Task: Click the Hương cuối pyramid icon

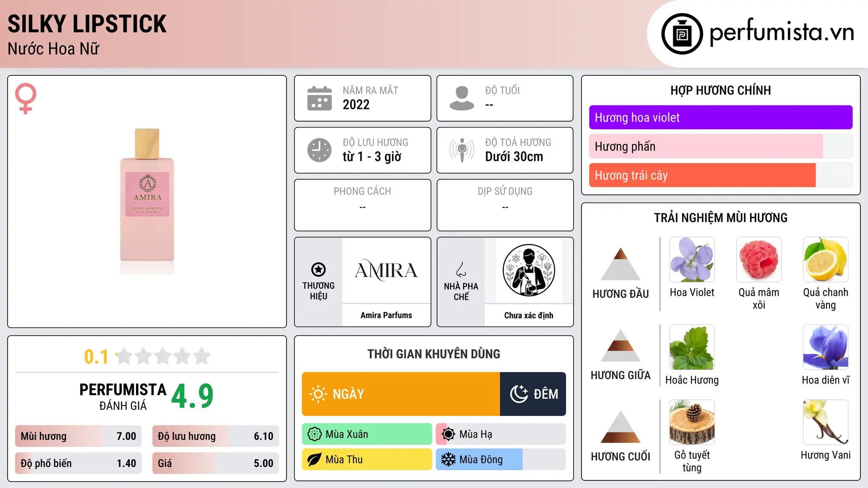Action: [x=620, y=427]
